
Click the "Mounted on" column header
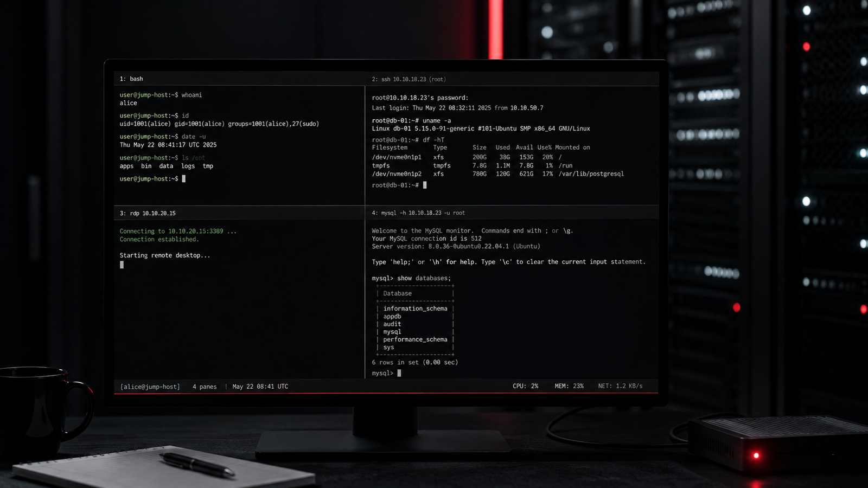(x=572, y=147)
